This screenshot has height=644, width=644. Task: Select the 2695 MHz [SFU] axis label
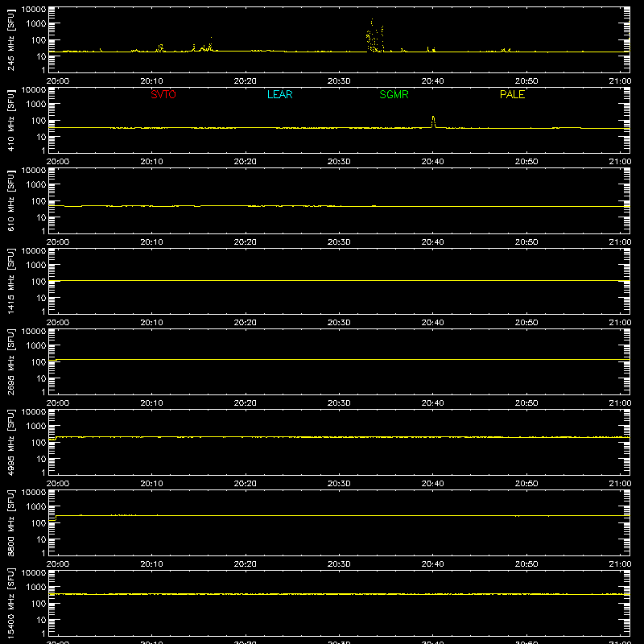(x=10, y=361)
